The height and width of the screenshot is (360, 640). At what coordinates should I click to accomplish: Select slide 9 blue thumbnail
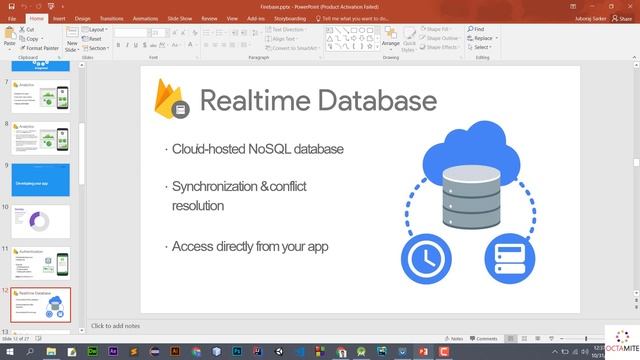[x=40, y=180]
